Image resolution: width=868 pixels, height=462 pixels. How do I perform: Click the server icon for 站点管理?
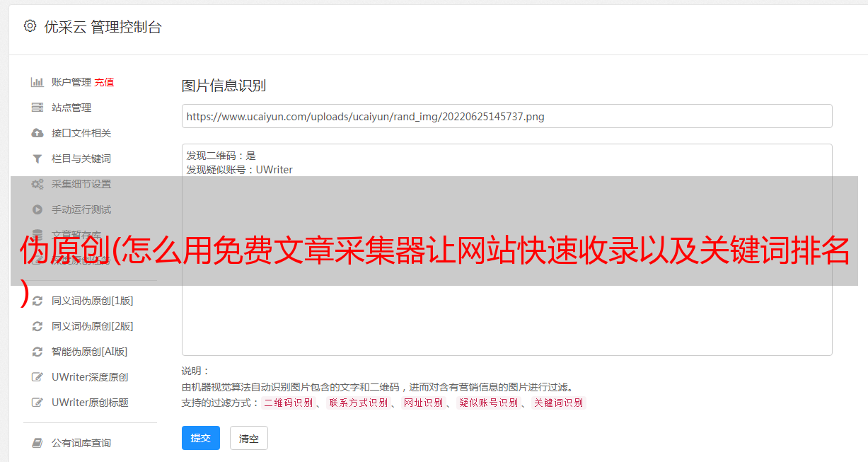pos(37,108)
